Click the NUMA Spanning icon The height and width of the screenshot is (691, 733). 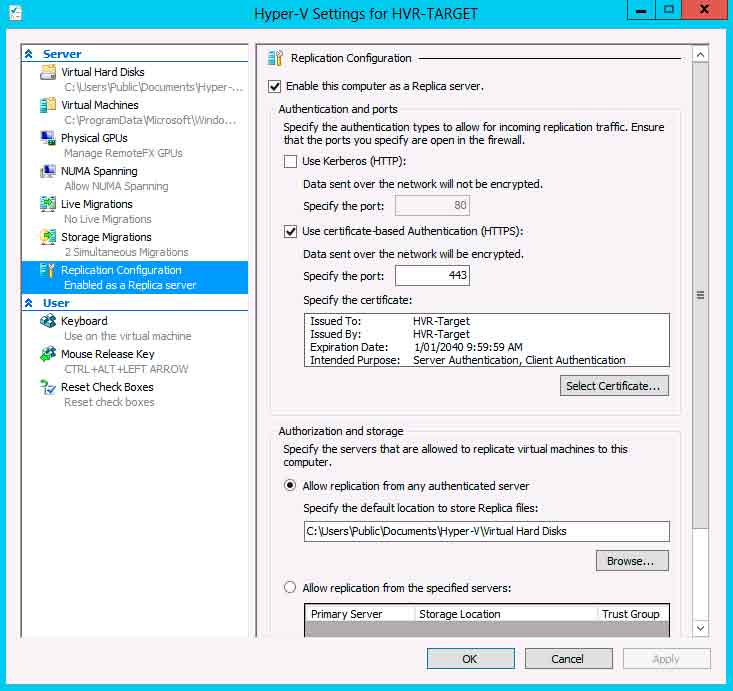[x=48, y=171]
